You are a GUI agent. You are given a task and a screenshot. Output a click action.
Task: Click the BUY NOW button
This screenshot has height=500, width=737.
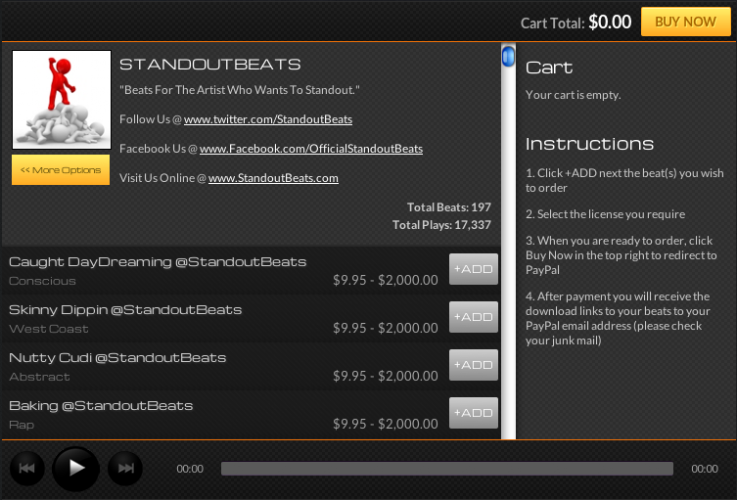click(685, 22)
